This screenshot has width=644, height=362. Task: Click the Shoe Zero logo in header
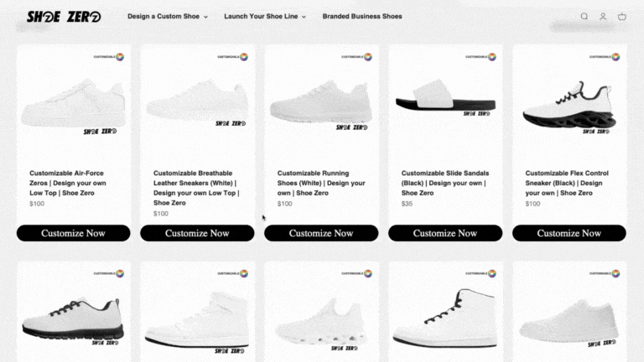pos(64,17)
